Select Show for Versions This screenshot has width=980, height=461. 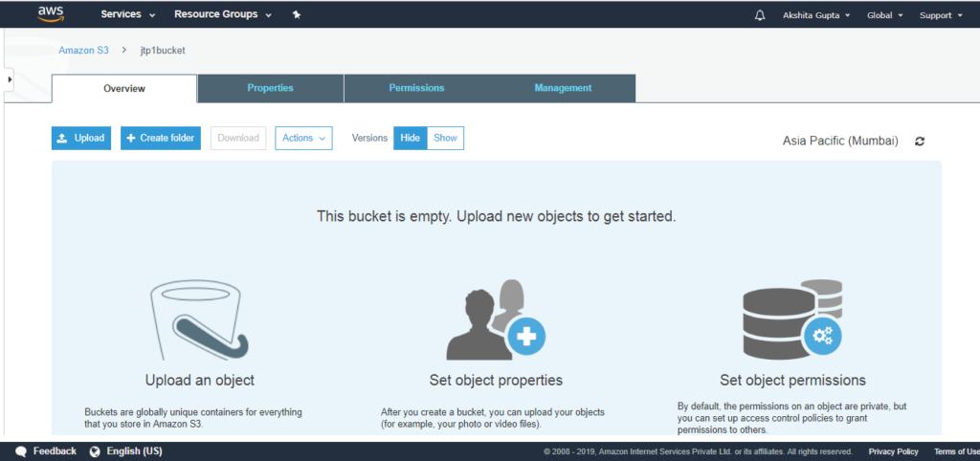click(x=446, y=138)
